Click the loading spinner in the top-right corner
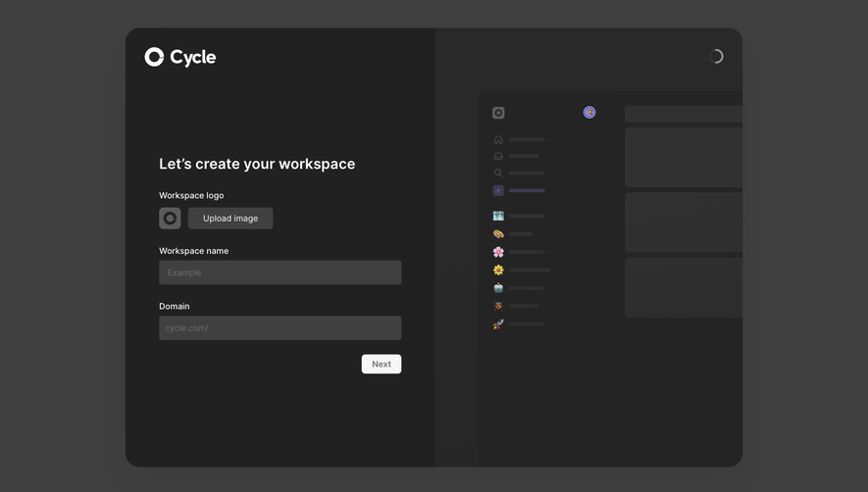Viewport: 868px width, 492px height. point(716,57)
